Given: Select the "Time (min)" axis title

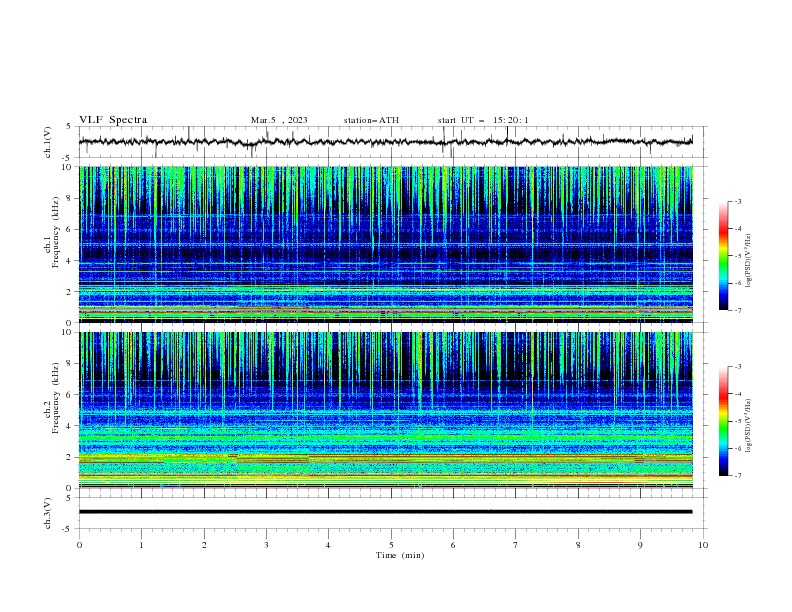Looking at the screenshot, I should pos(400,555).
